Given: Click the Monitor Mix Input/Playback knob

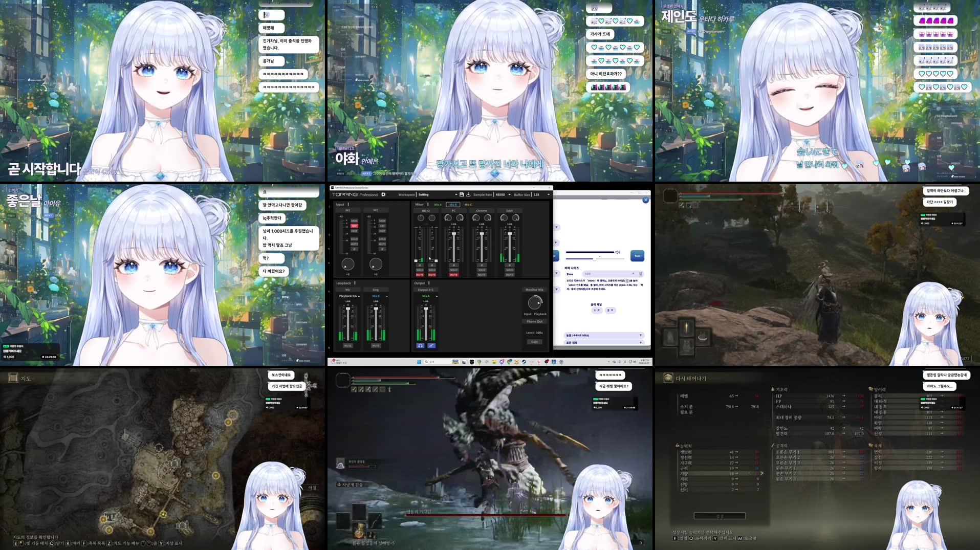Looking at the screenshot, I should point(534,303).
